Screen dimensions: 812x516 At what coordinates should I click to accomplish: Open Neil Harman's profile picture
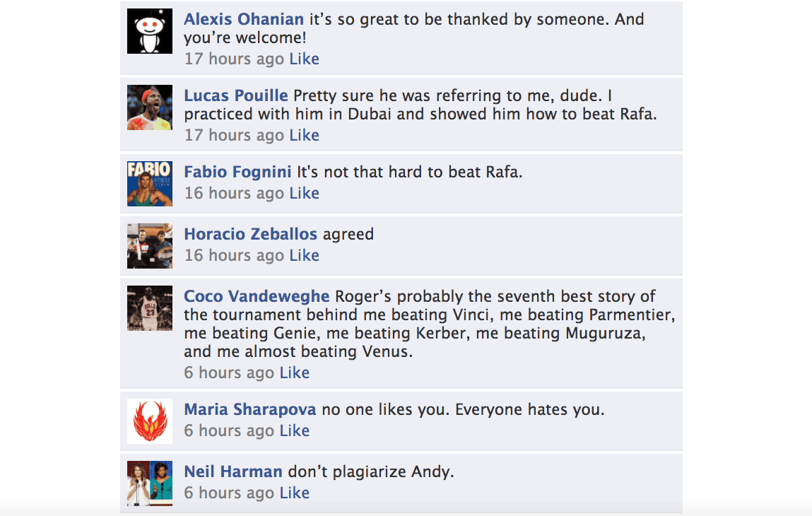coord(150,483)
